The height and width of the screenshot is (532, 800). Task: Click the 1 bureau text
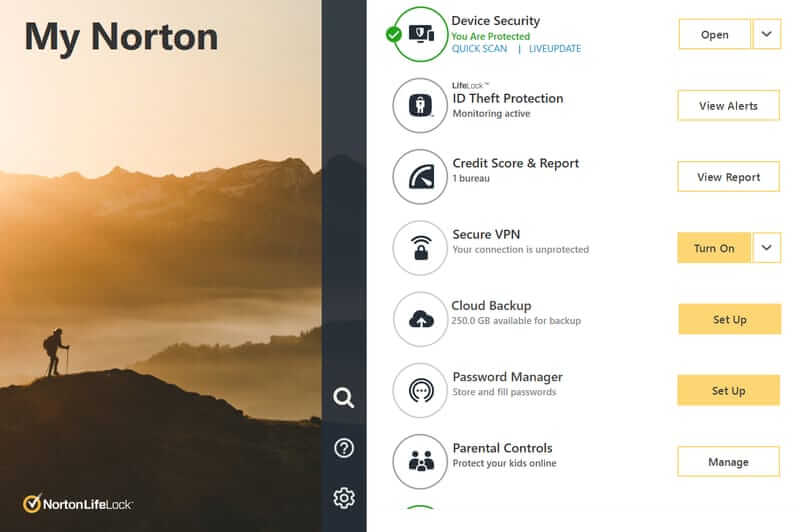471,178
